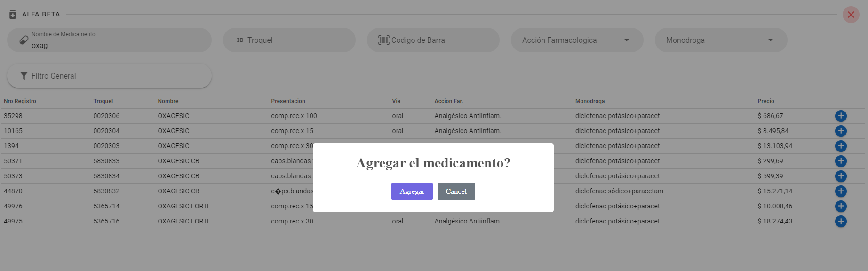Image resolution: width=868 pixels, height=271 pixels.
Task: Dismiss dialog with Cancel button
Action: pos(456,191)
